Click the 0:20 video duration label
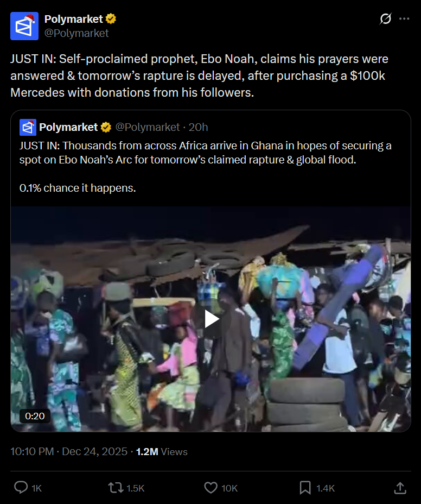Viewport: 421px width, 504px height. [x=35, y=416]
